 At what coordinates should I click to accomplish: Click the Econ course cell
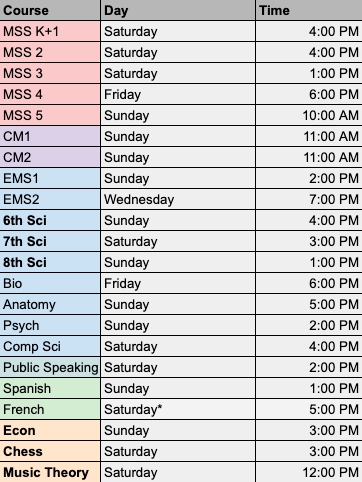[x=50, y=430]
